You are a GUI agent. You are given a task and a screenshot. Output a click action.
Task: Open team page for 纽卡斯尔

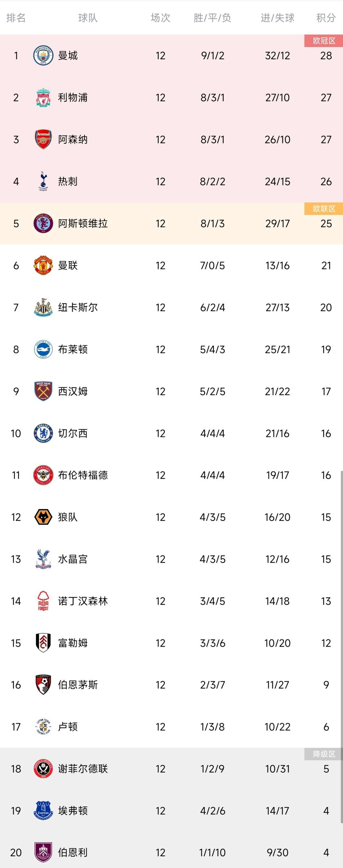(x=78, y=308)
